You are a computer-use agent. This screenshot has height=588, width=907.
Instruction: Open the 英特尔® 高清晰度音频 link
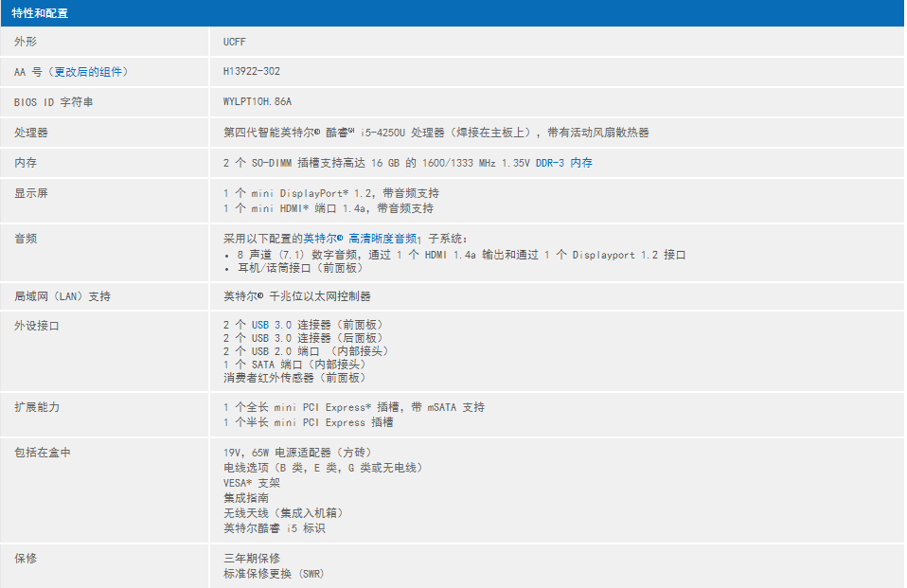(x=361, y=239)
